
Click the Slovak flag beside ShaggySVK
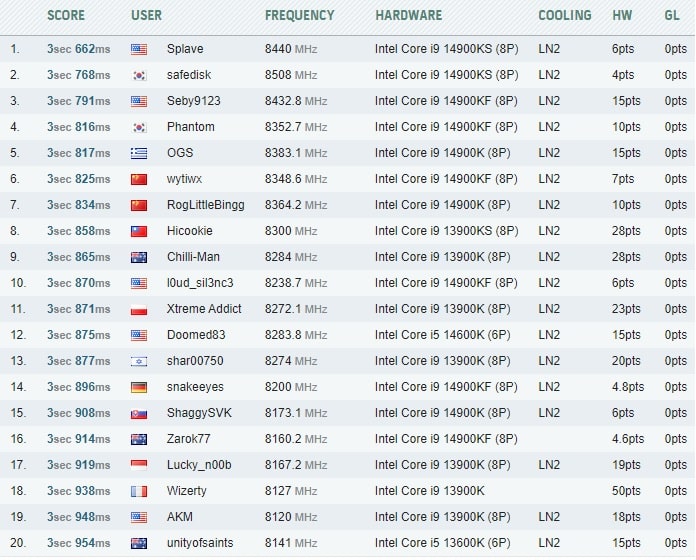[139, 413]
